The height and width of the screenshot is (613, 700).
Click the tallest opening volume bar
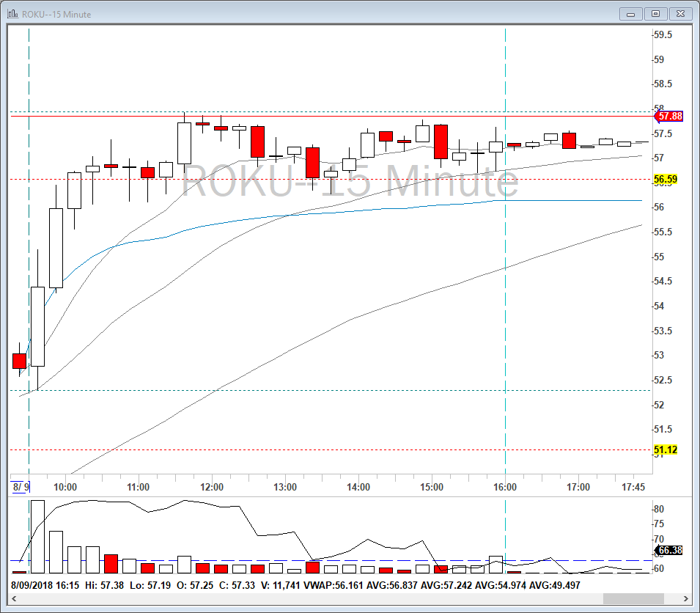pos(37,537)
